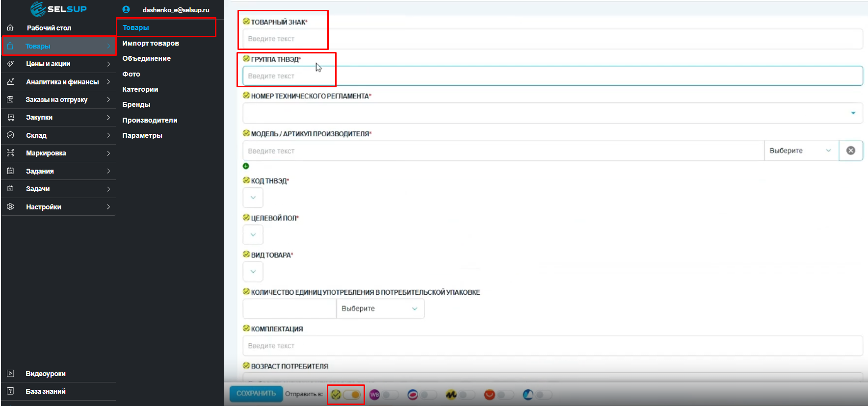Click the box icon for Заказы на отгрузку

(x=10, y=100)
